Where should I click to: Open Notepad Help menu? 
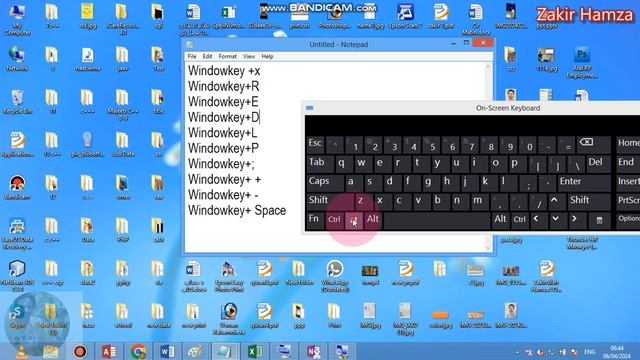point(267,56)
